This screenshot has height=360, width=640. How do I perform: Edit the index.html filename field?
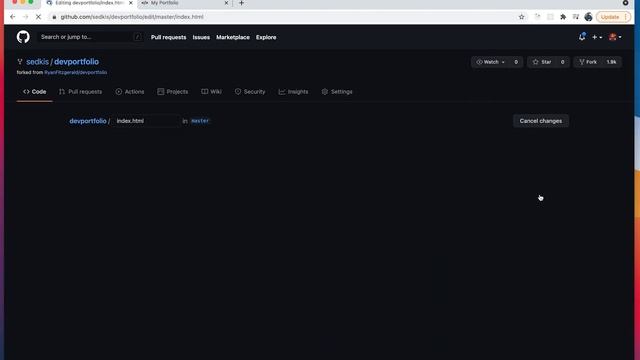[146, 121]
